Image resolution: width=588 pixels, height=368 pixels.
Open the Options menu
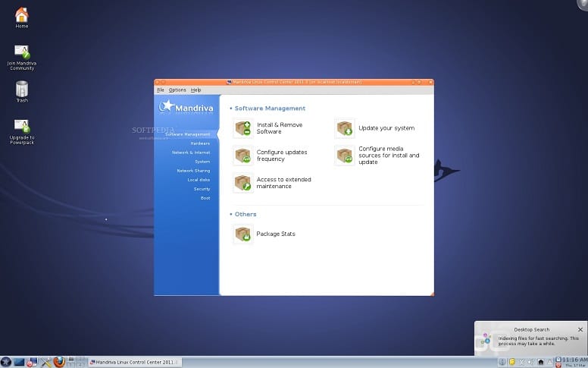tap(177, 90)
